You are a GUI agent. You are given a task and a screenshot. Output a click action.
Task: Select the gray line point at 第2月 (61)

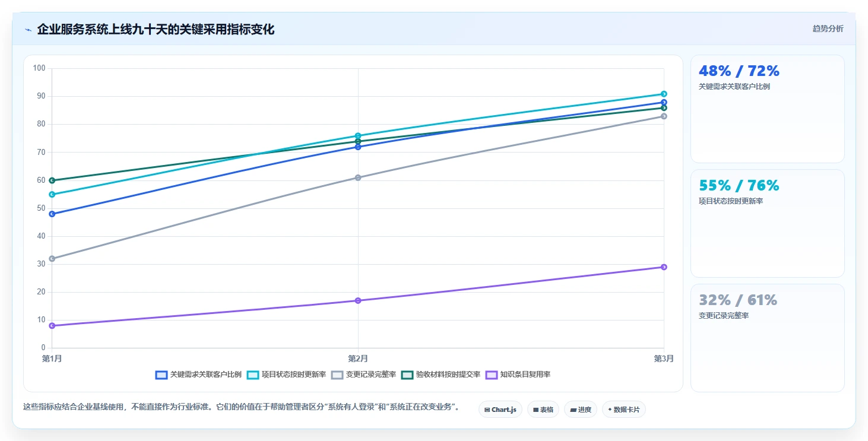point(358,177)
